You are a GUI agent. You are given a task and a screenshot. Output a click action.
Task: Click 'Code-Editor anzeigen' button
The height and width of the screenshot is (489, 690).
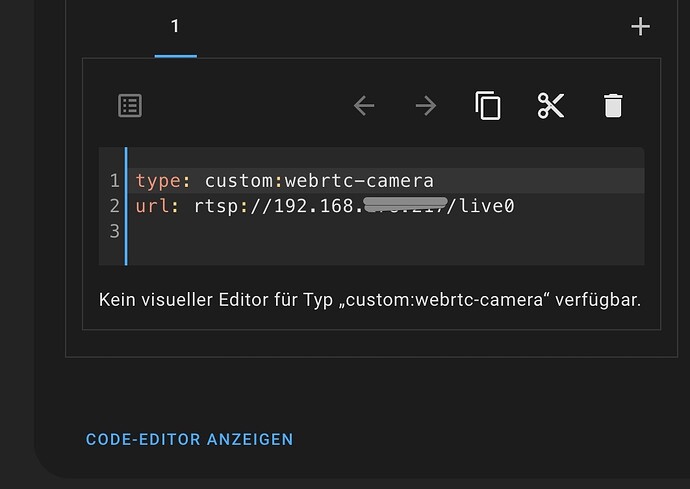pos(189,439)
